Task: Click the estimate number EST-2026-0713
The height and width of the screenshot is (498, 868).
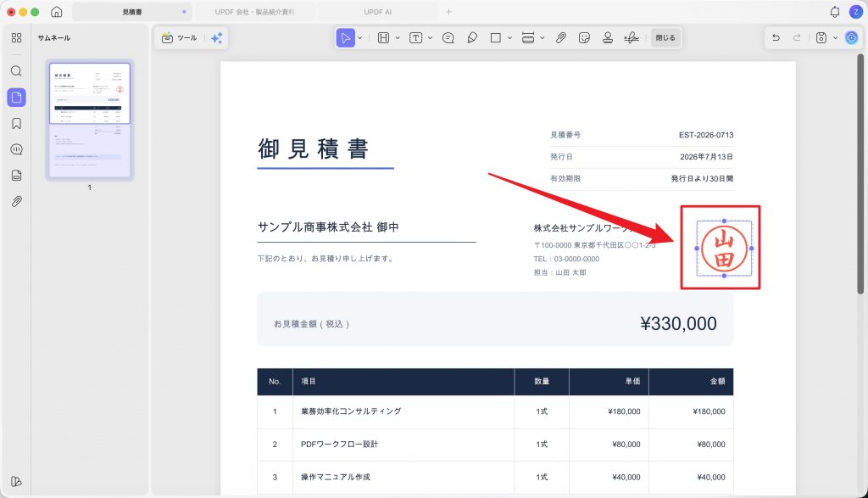Action: (x=706, y=135)
